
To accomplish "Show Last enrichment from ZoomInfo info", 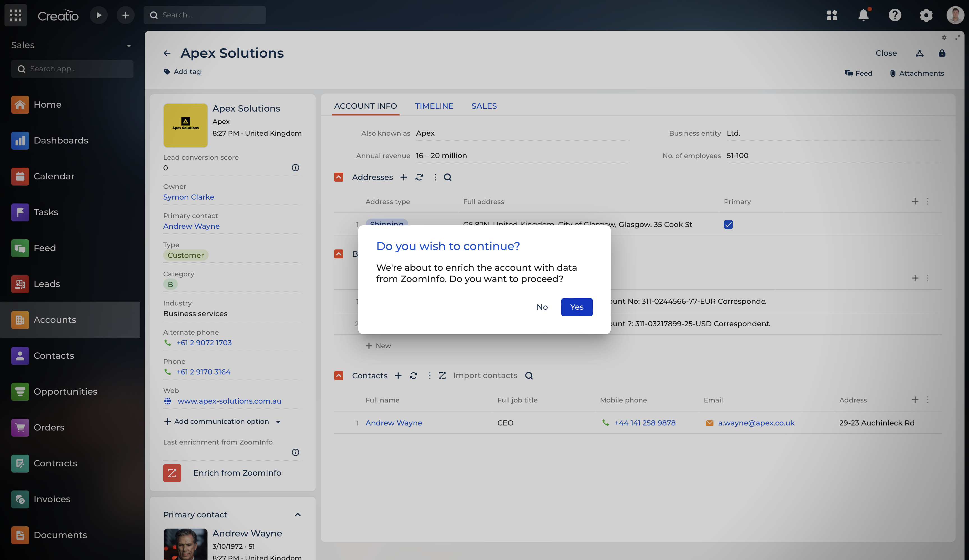I will tap(295, 452).
